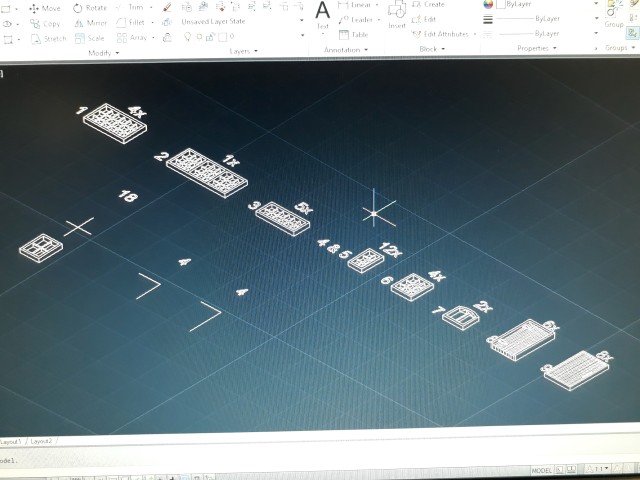Click the Match Layer icon
Image resolution: width=640 pixels, height=480 pixels.
[x=220, y=6]
